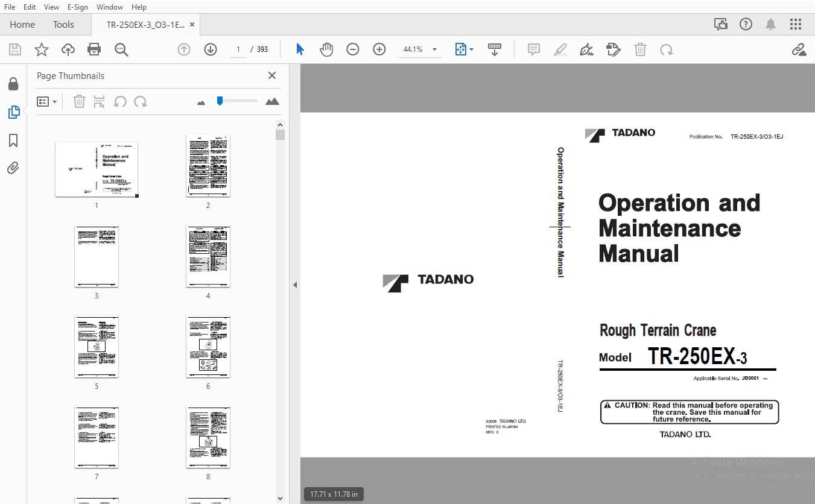Open the stamp tool
Image resolution: width=815 pixels, height=504 pixels.
click(614, 49)
